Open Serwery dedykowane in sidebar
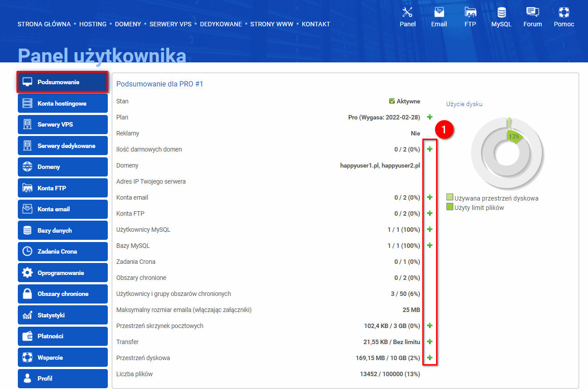Viewport: 588px width, 390px height. coord(63,146)
